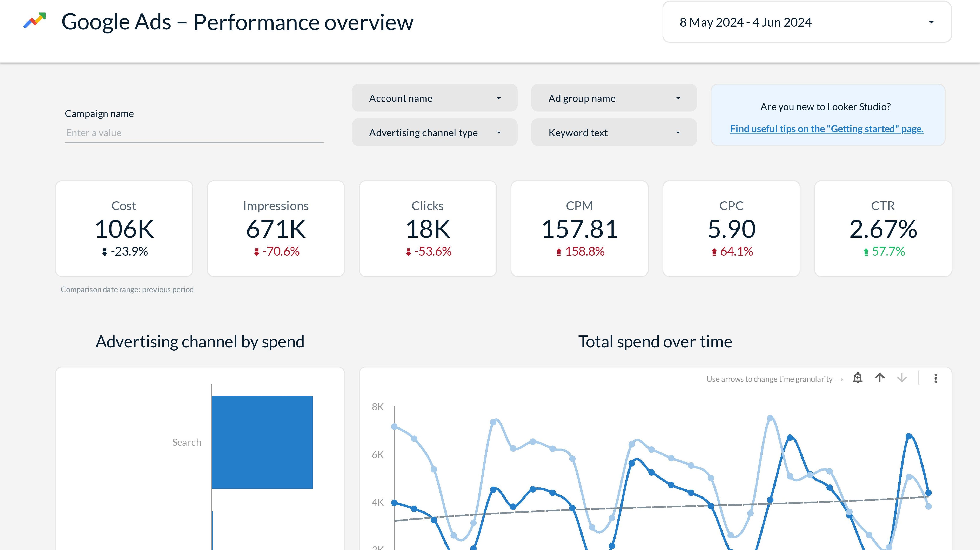Click the CTR 2.67% scorecard

pos(883,229)
